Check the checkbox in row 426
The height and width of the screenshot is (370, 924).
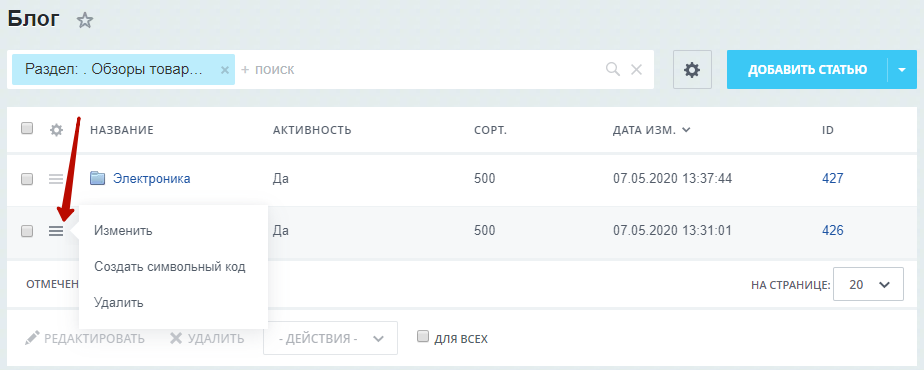[27, 232]
